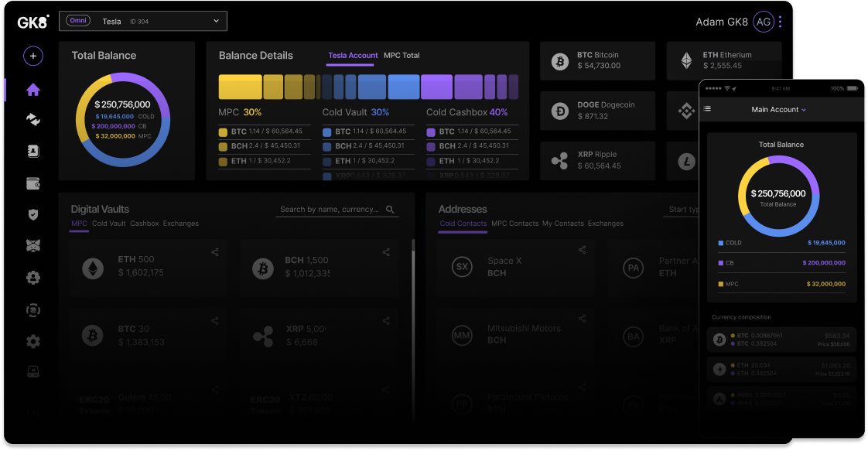868x451 pixels.
Task: Select the Cashbox tab
Action: [145, 224]
